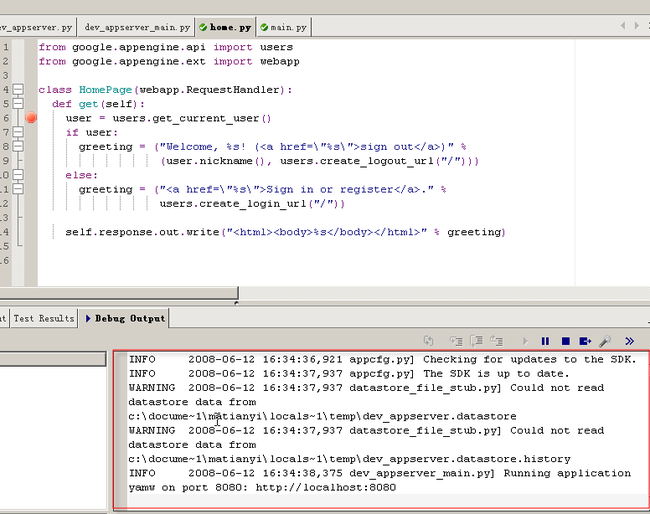Open the Test Results bottom tab

click(x=44, y=318)
